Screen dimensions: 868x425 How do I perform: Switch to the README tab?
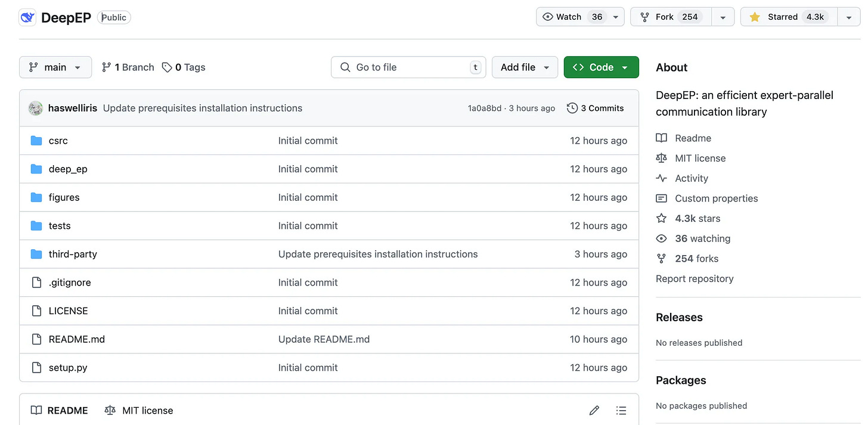point(59,410)
